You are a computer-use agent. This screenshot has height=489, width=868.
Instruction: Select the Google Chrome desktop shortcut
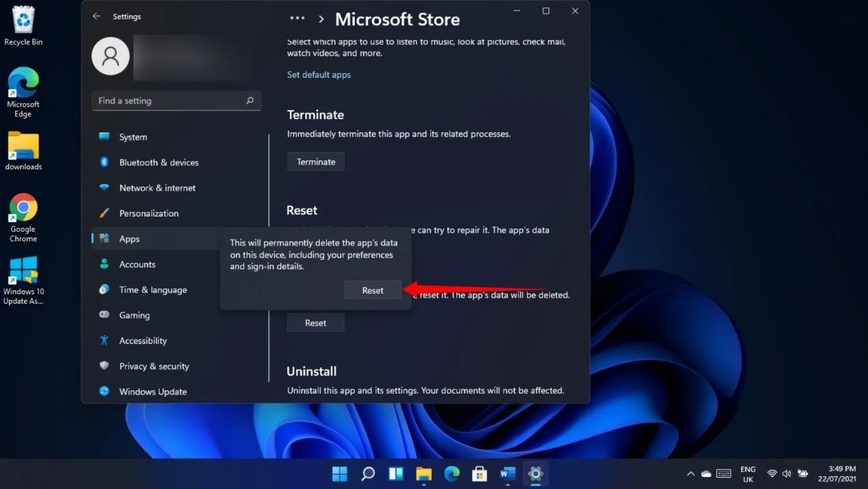pos(23,218)
